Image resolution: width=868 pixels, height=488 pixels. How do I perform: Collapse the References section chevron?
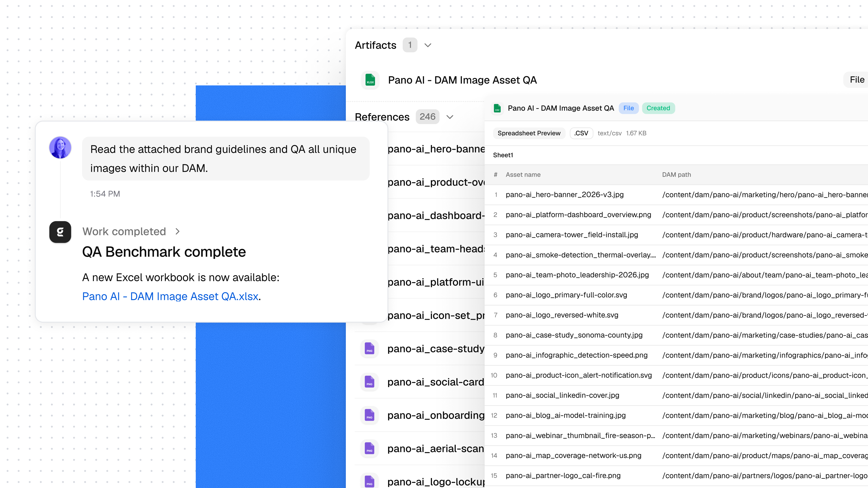coord(450,117)
